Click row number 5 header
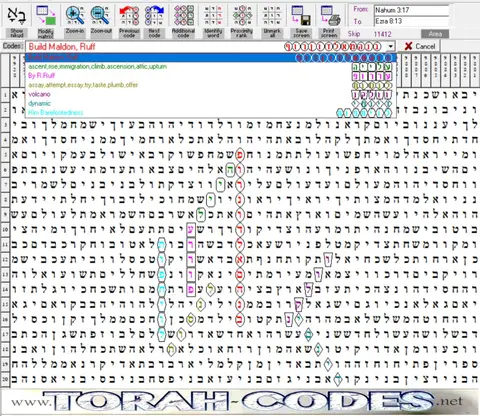The height and width of the screenshot is (416, 480). click(5, 155)
